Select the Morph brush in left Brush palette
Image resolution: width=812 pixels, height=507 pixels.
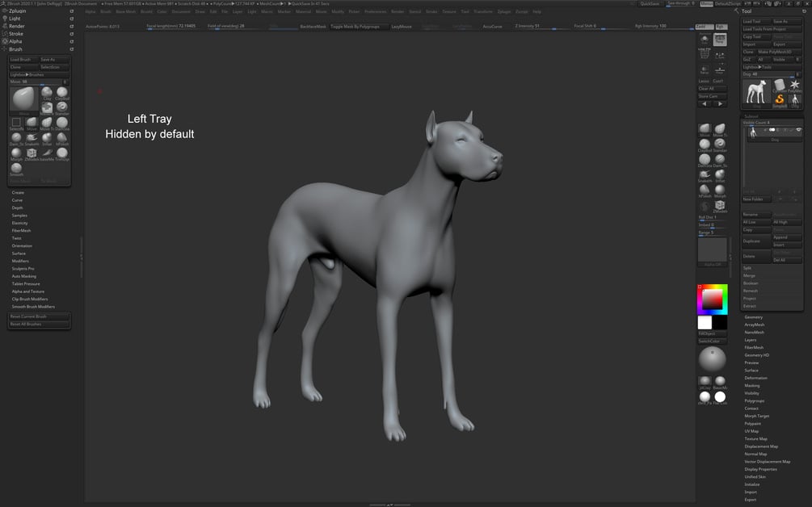click(x=17, y=153)
